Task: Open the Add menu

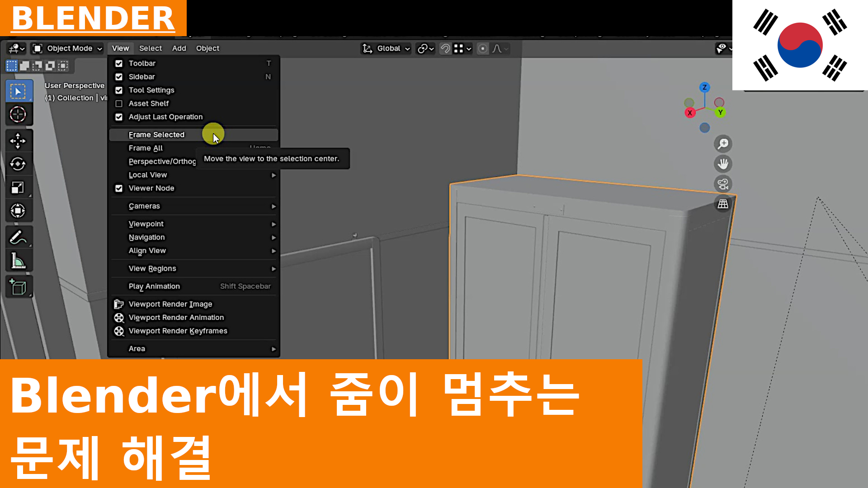Action: coord(179,48)
